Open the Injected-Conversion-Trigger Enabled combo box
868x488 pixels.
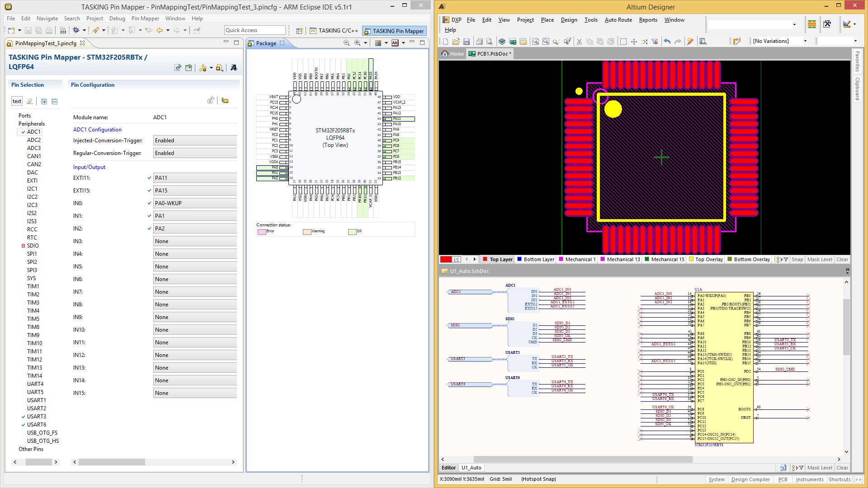pyautogui.click(x=194, y=141)
